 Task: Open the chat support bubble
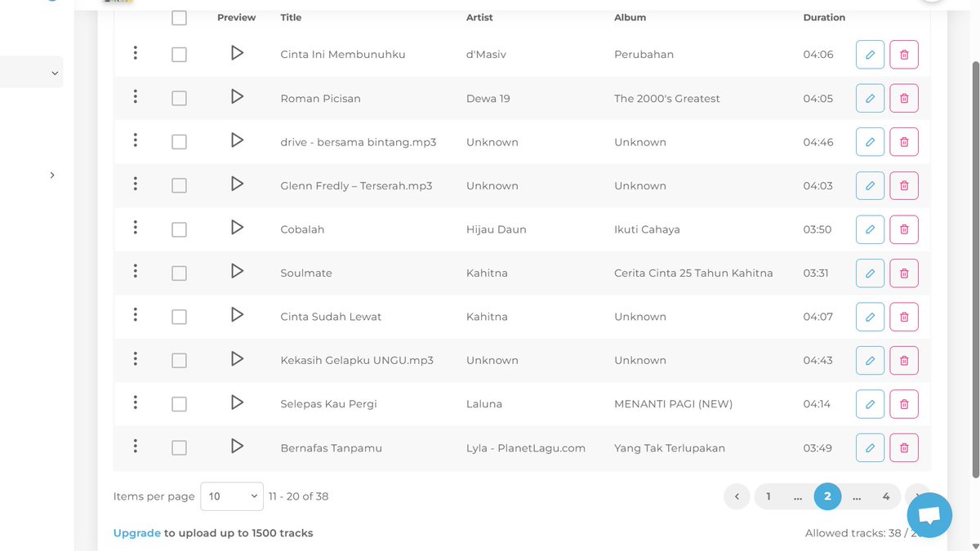pyautogui.click(x=929, y=515)
